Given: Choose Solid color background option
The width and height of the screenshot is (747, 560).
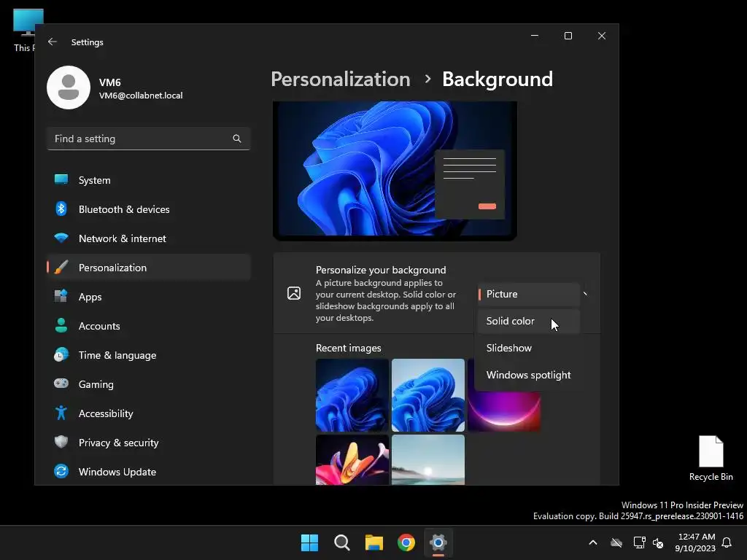Looking at the screenshot, I should click(x=528, y=321).
